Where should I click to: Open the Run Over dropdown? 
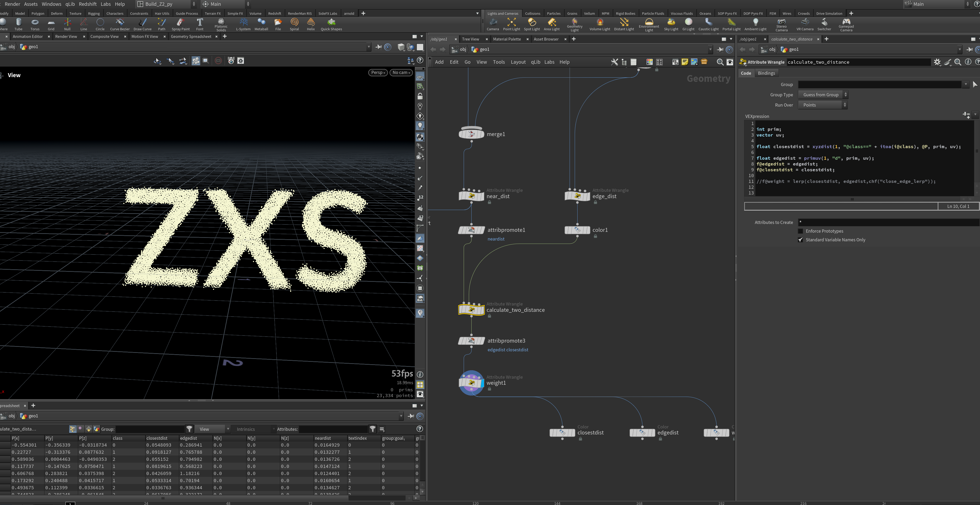(x=822, y=105)
